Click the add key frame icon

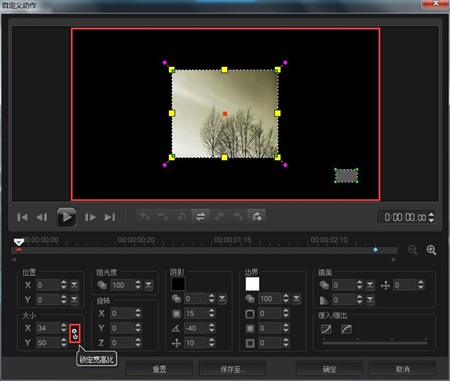click(x=145, y=216)
